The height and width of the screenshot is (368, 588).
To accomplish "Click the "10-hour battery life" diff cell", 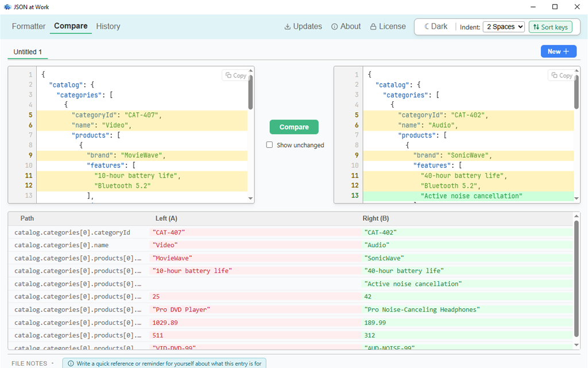I will coord(255,271).
